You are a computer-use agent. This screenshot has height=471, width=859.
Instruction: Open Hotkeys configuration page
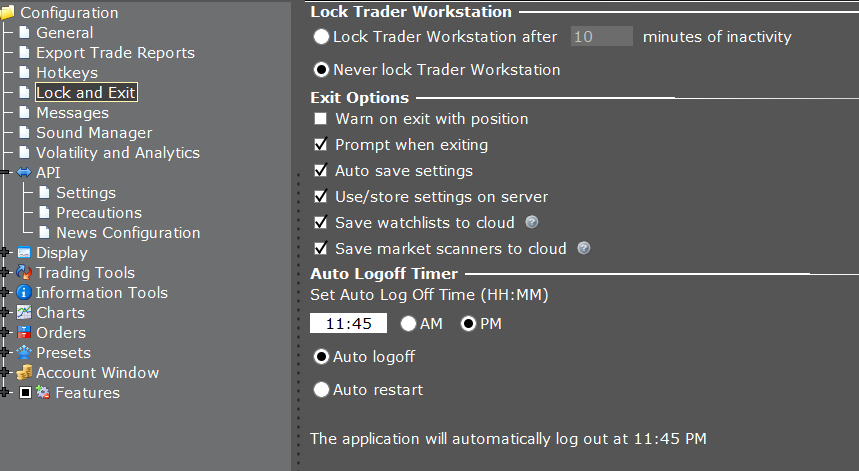(66, 73)
